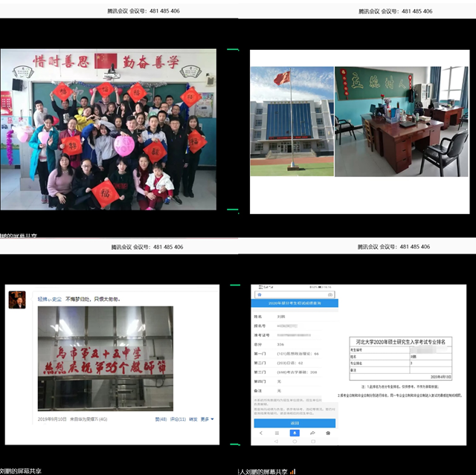The image size is (476, 475).
Task: Tap the Android home circle navigation key
Action: (x=295, y=442)
